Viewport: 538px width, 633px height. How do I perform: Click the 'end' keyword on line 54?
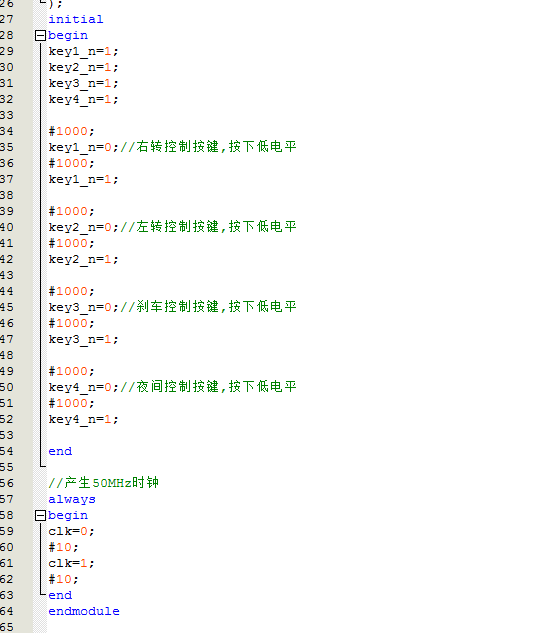tap(60, 451)
